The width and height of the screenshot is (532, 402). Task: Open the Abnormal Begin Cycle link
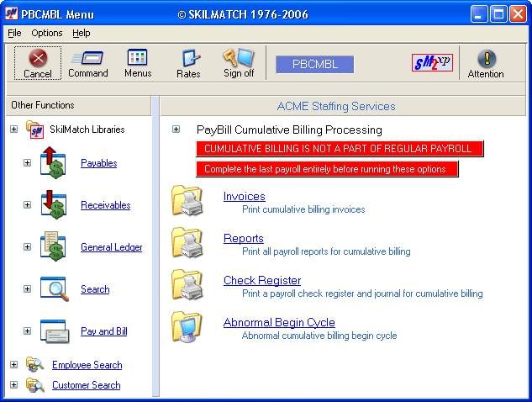(x=279, y=323)
